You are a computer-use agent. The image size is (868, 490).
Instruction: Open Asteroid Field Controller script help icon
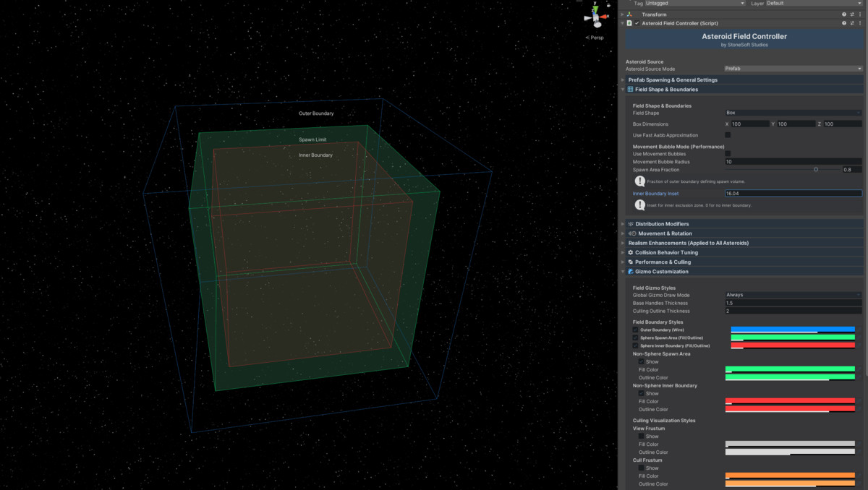[x=843, y=23]
